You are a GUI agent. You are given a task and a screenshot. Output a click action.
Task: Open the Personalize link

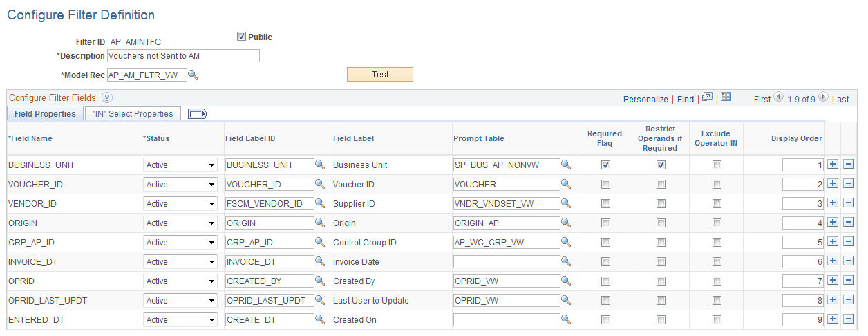[x=645, y=99]
